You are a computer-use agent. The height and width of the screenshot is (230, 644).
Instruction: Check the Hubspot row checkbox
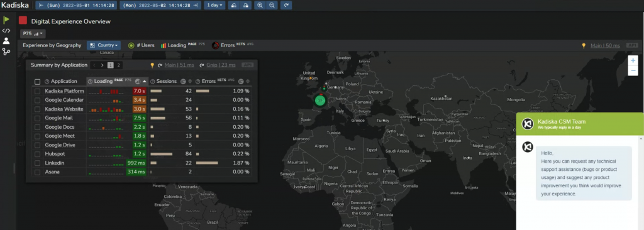(37, 154)
